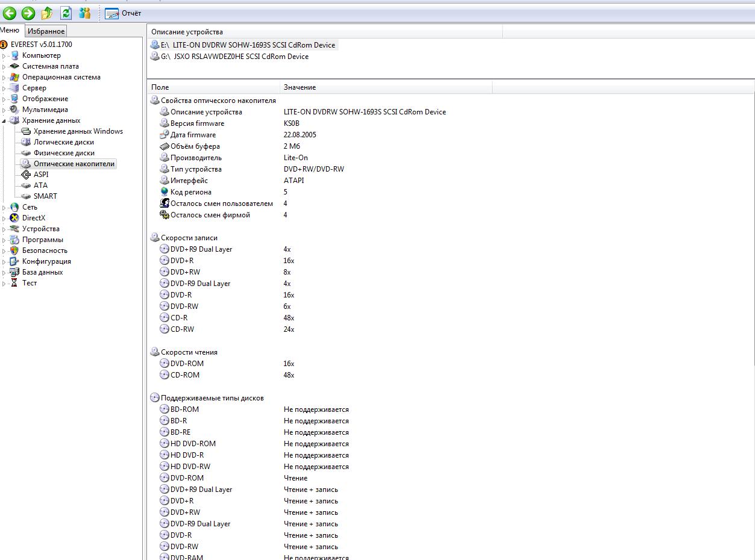The width and height of the screenshot is (755, 560).
Task: Expand the Системная плата tree node
Action: 4,67
